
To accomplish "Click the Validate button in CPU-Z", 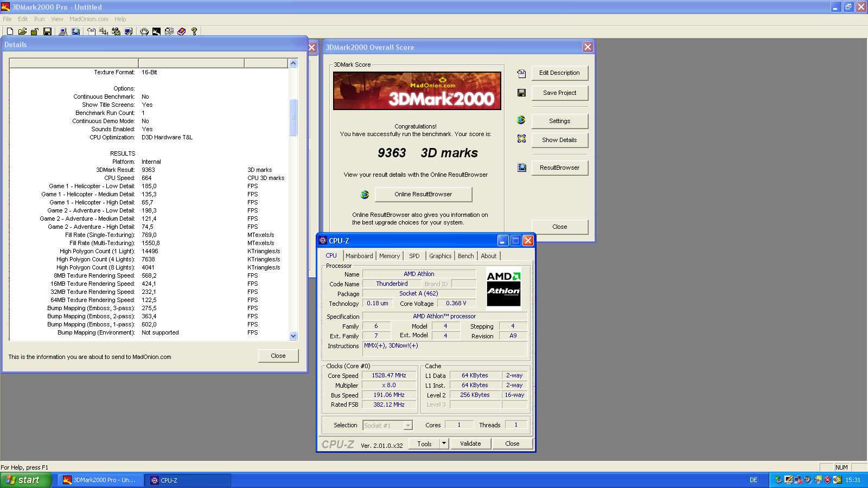I will tap(470, 444).
